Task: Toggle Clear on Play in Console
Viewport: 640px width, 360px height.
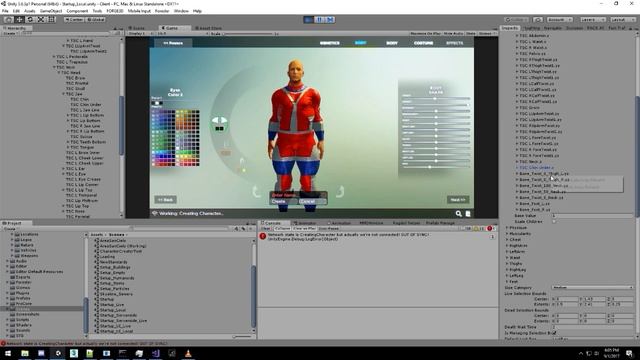Action: pos(304,229)
